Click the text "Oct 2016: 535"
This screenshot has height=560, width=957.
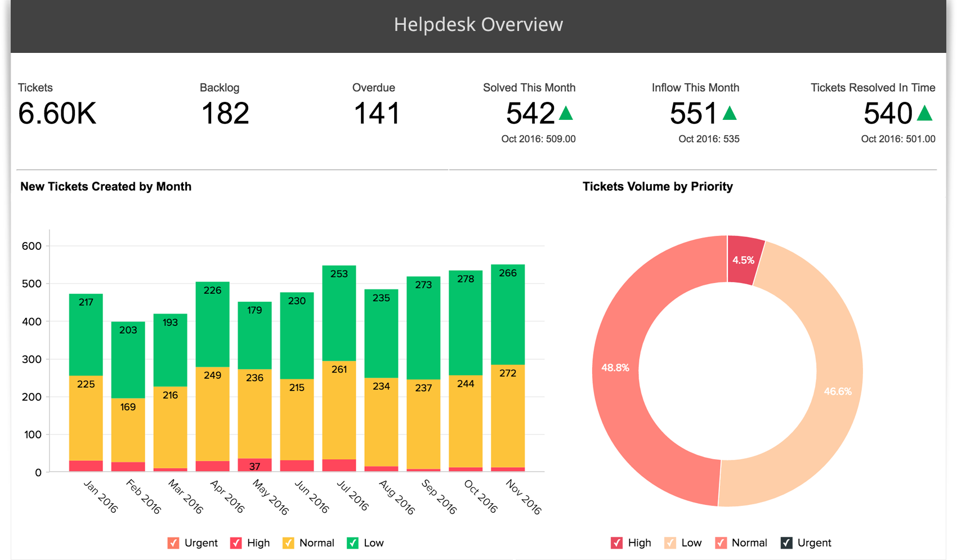(709, 139)
